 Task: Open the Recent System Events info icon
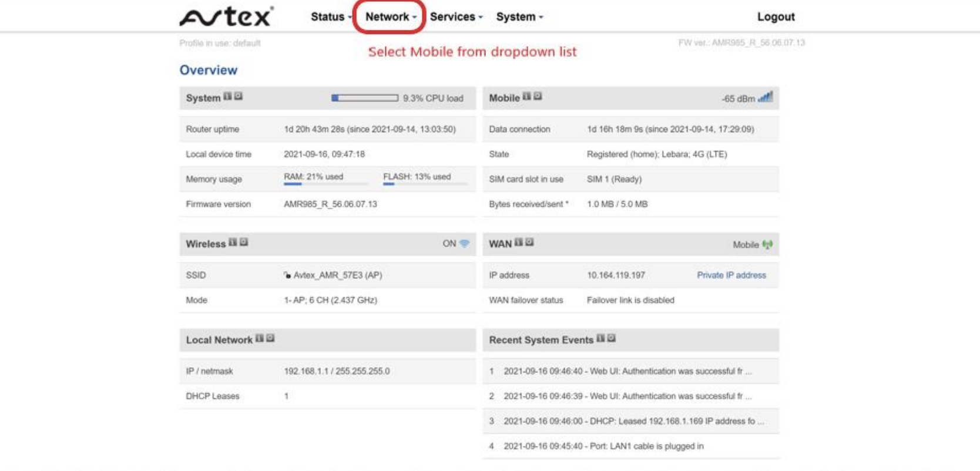[600, 338]
